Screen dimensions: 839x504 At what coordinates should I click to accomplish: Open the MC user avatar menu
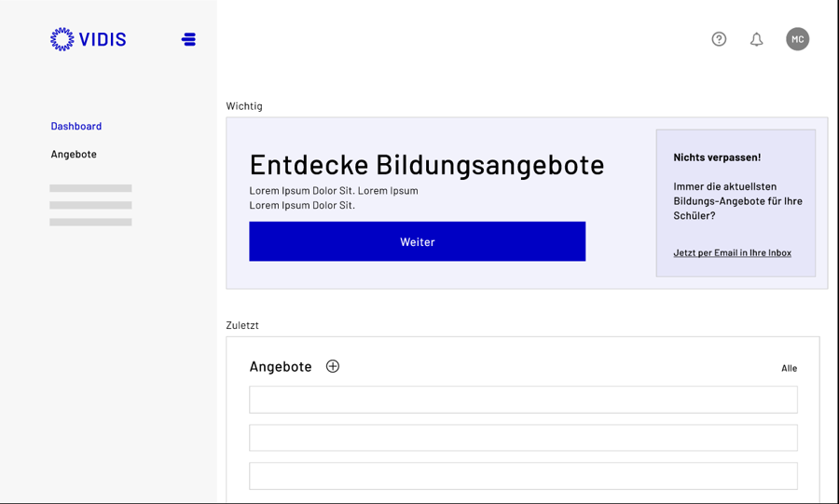(797, 39)
